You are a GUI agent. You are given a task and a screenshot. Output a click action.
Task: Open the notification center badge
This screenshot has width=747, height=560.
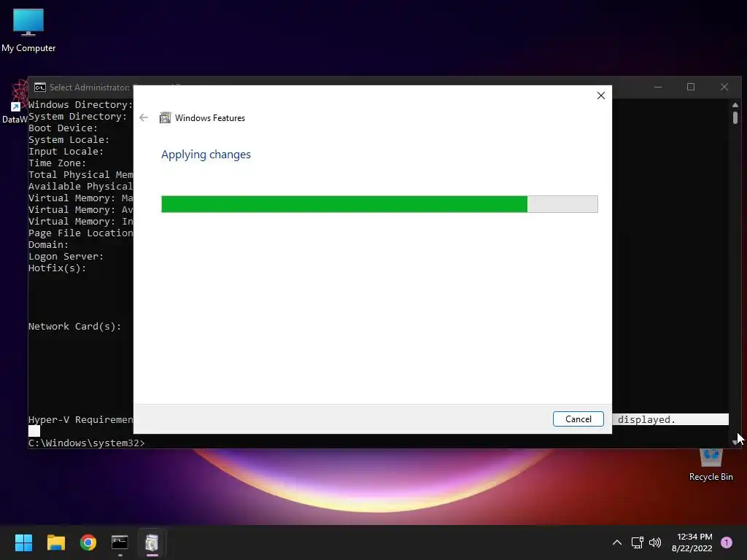(727, 542)
